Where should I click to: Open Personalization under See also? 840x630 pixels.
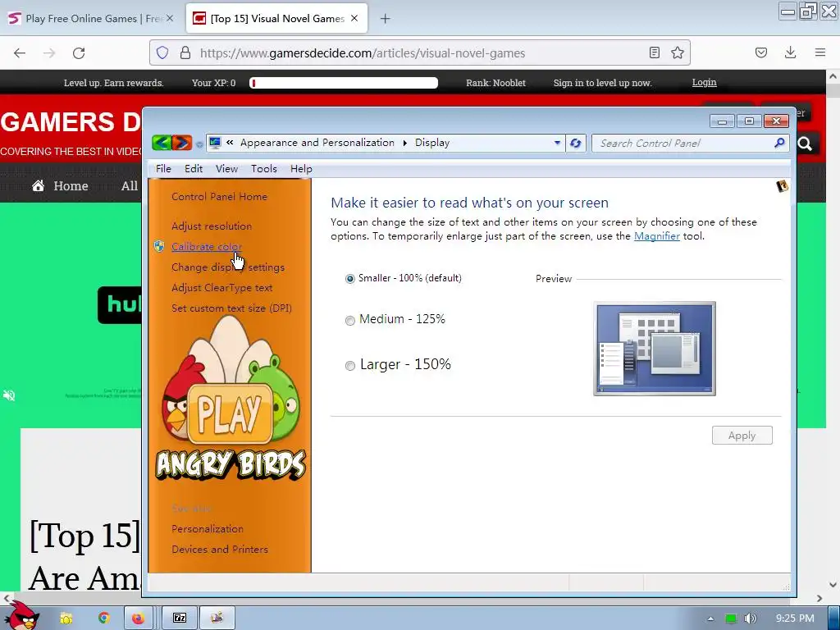tap(208, 529)
